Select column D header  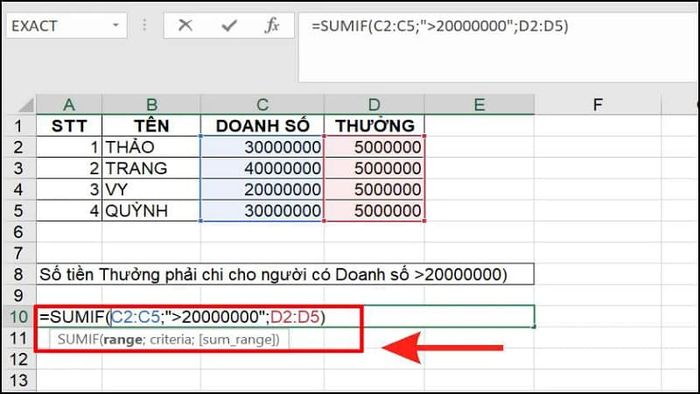pyautogui.click(x=374, y=104)
